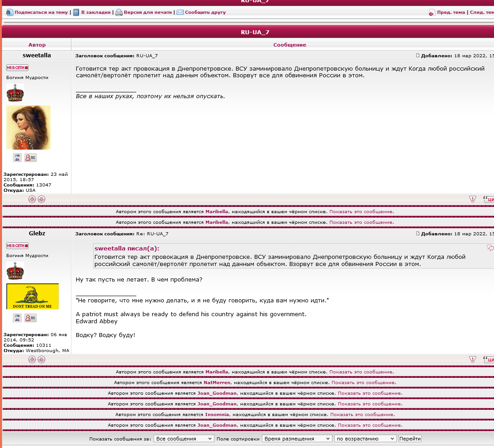The height and width of the screenshot is (448, 494).
Task: Show the hidden Insomnia message
Action: coord(362,415)
